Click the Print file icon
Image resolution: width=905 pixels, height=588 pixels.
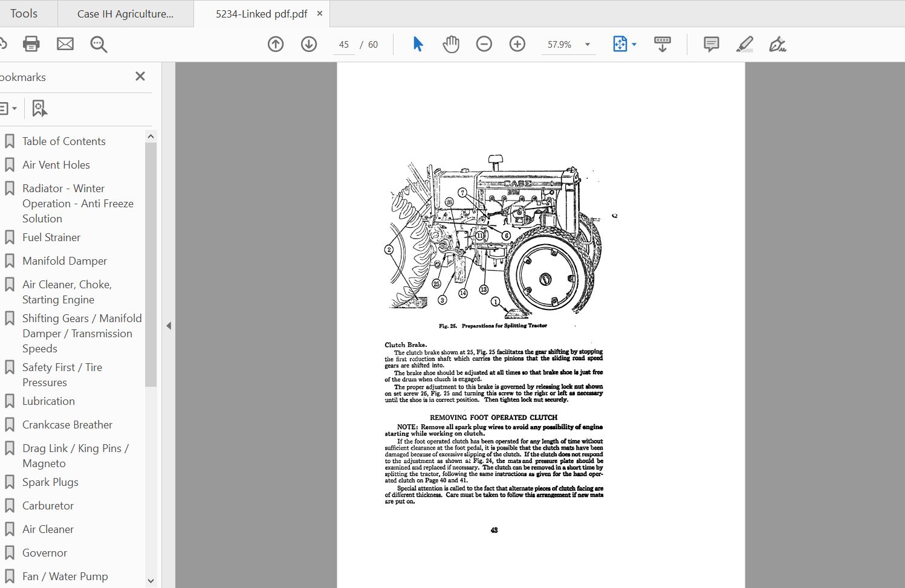click(31, 44)
